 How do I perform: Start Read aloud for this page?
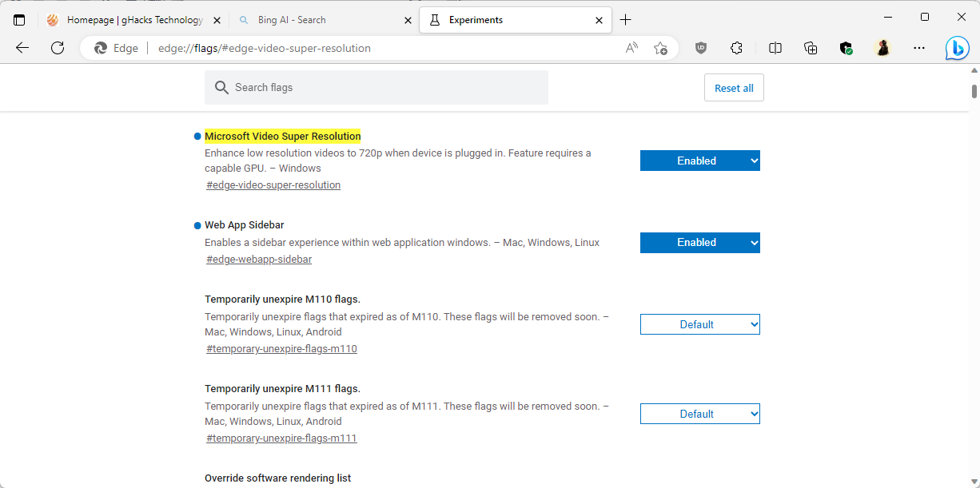pyautogui.click(x=631, y=48)
